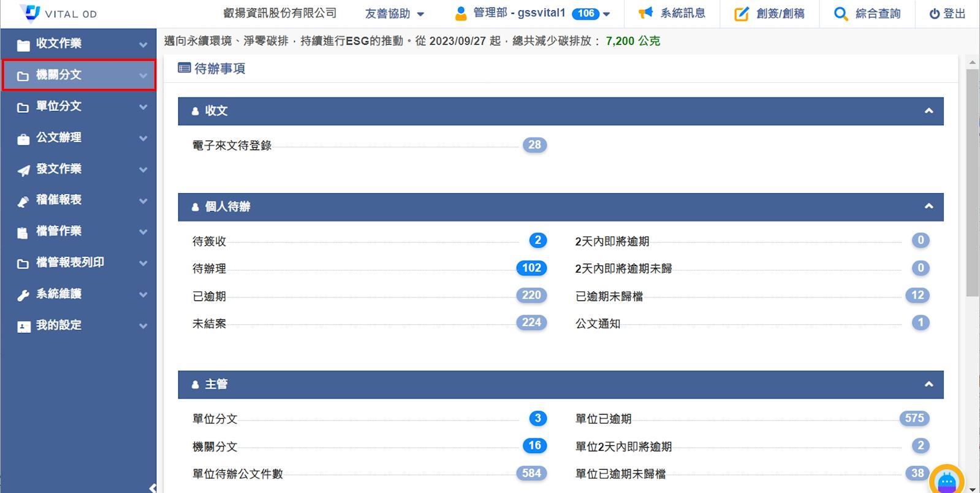The height and width of the screenshot is (493, 980).
Task: Click the vertical scrollbar thumb
Action: [972, 183]
